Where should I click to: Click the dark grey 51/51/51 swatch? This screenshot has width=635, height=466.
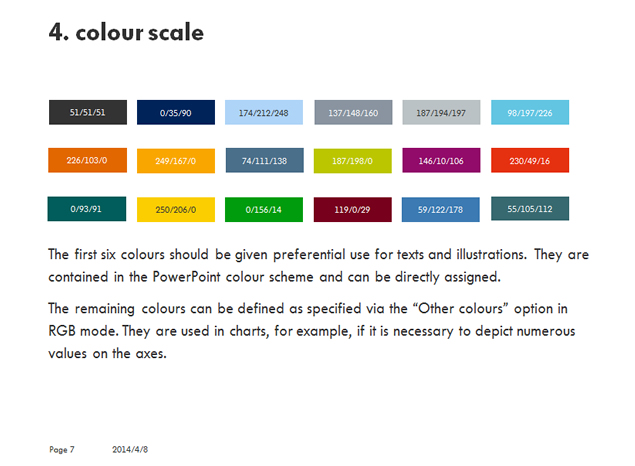coord(88,112)
